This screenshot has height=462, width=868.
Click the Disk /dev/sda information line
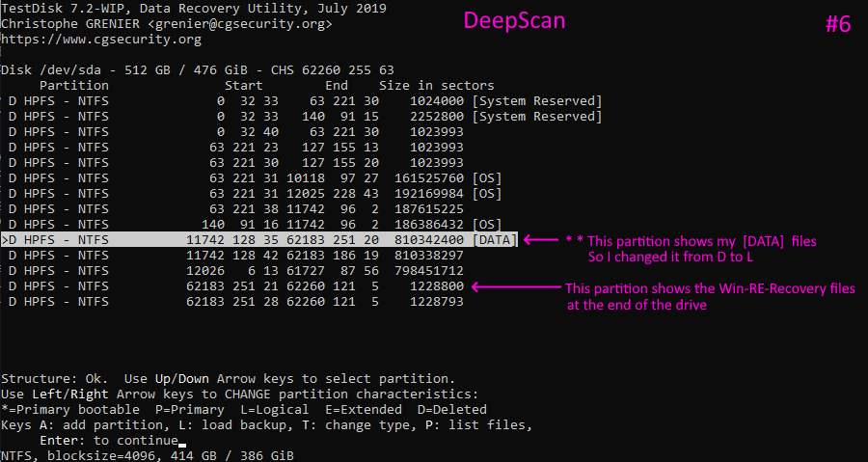pyautogui.click(x=198, y=70)
